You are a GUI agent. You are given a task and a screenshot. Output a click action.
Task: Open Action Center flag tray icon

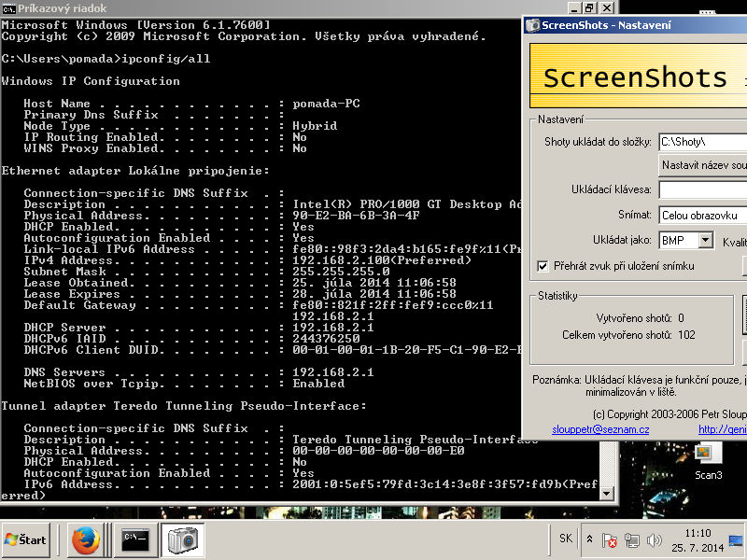[x=610, y=540]
